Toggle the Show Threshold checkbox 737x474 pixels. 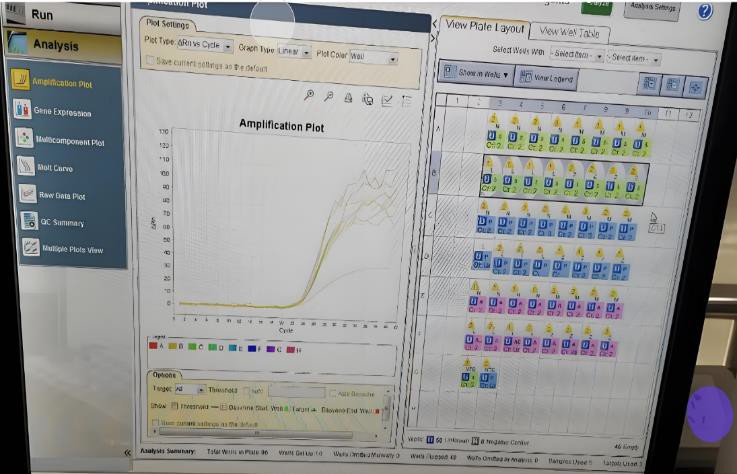pos(175,406)
